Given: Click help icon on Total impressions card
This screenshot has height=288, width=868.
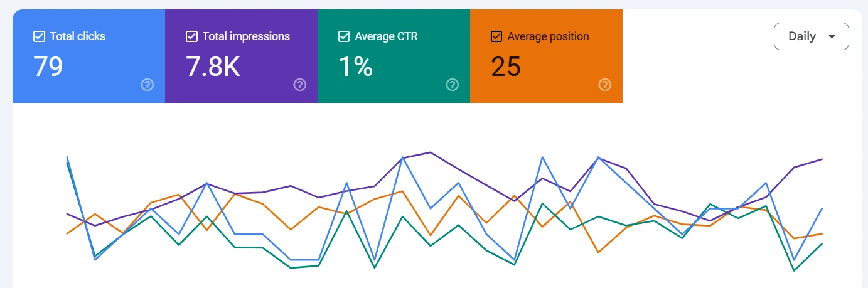Looking at the screenshot, I should click(300, 85).
